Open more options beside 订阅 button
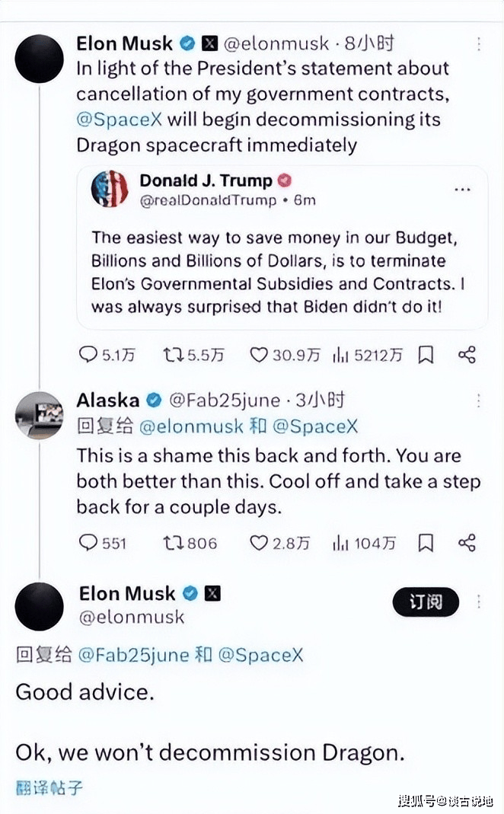Screen dimensions: 504x814 [479, 602]
